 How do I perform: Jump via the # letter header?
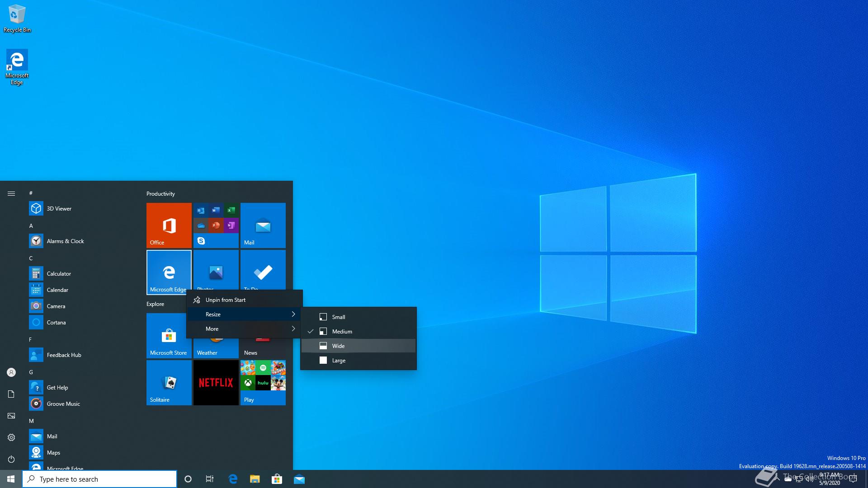(31, 193)
